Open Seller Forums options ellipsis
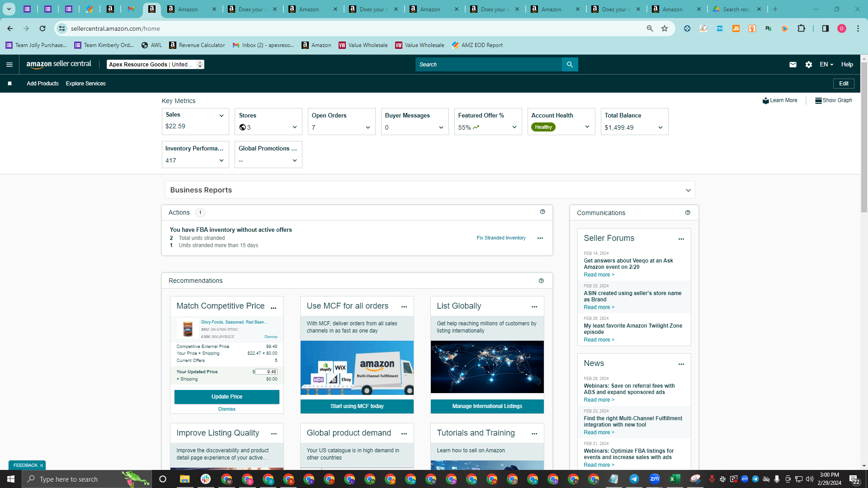Viewport: 868px width, 488px height. [681, 239]
